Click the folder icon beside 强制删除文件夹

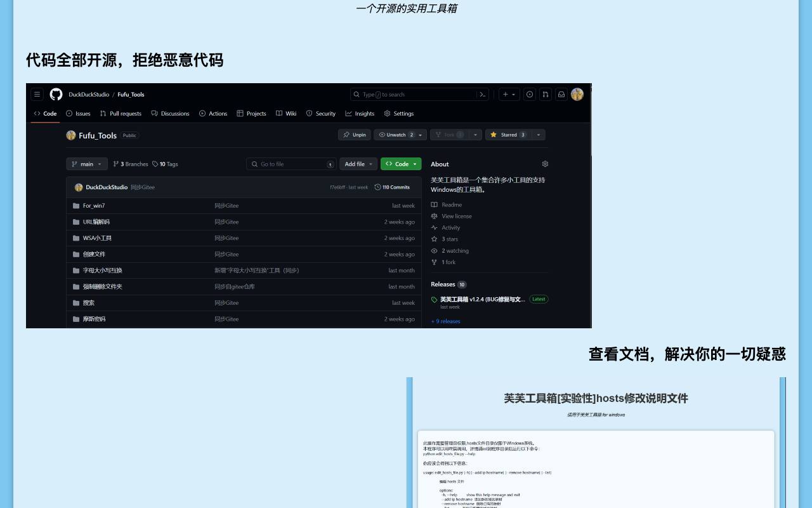tap(76, 286)
